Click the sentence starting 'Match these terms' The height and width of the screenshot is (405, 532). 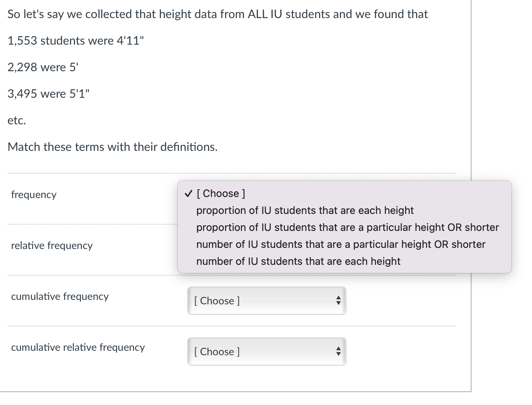coord(113,147)
